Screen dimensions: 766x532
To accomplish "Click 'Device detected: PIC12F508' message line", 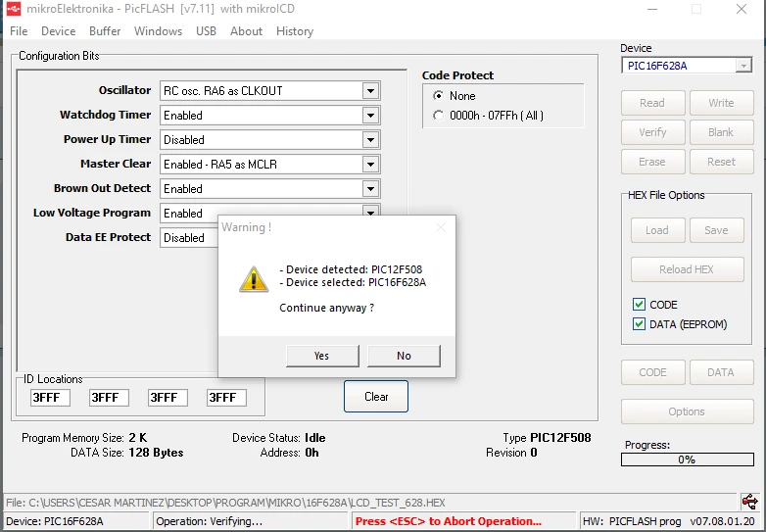I will click(351, 269).
